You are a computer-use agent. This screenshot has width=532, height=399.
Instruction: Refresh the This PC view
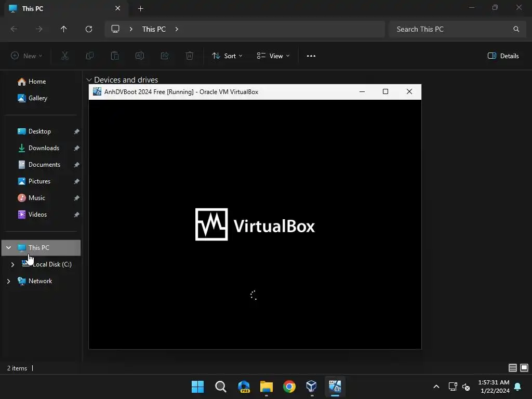point(89,29)
